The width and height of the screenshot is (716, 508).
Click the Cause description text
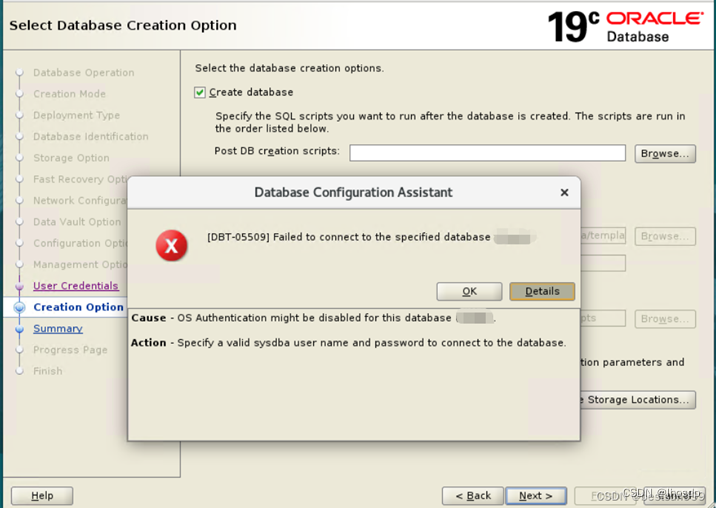pyautogui.click(x=314, y=318)
